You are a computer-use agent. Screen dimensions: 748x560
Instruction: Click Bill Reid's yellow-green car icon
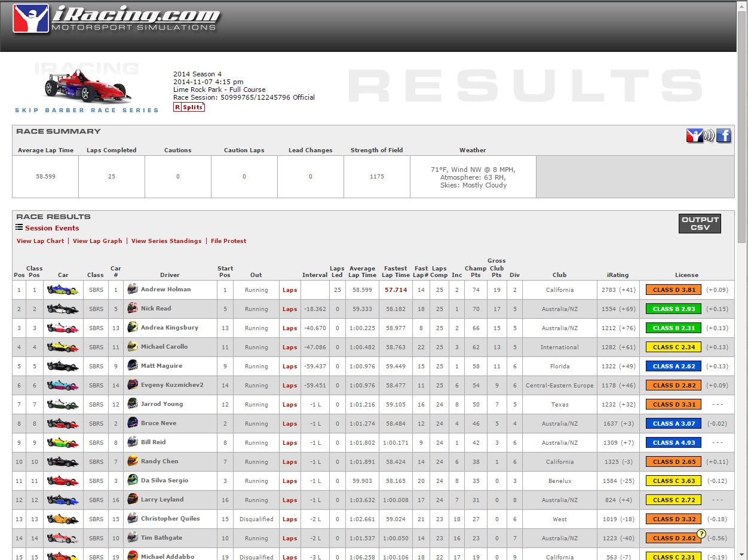point(63,442)
